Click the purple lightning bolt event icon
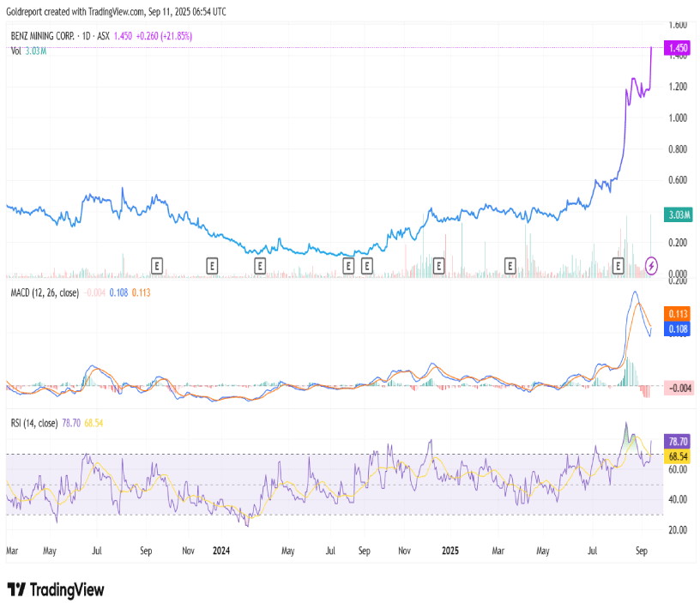The width and height of the screenshot is (700, 603). [651, 265]
